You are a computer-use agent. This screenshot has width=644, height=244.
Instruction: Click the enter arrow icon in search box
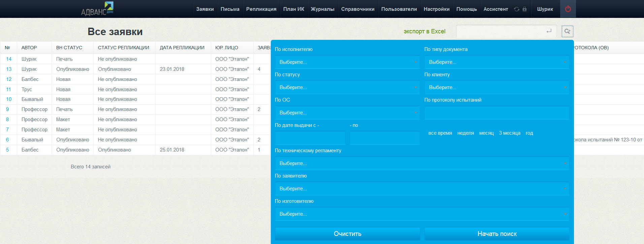[549, 31]
